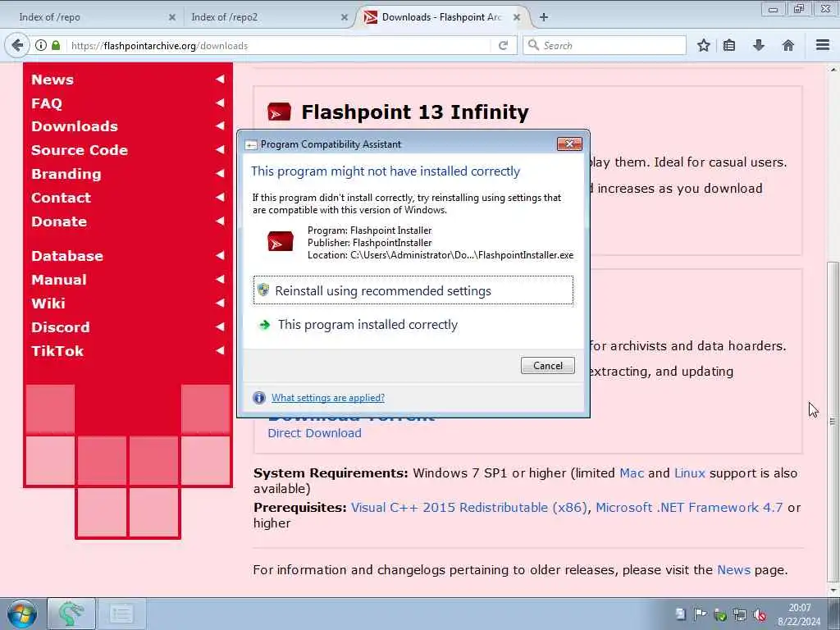Click the network tray icon

[740, 614]
